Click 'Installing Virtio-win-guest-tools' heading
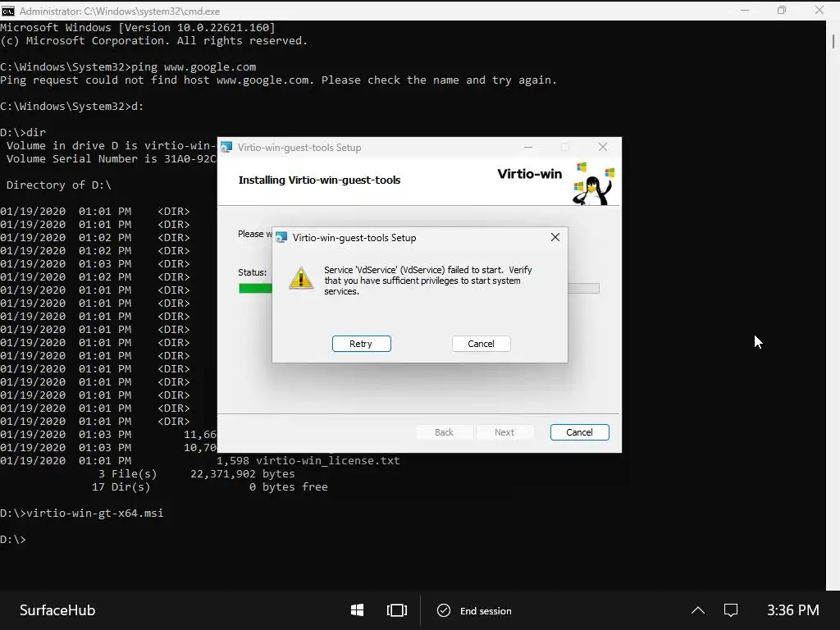 [x=319, y=180]
